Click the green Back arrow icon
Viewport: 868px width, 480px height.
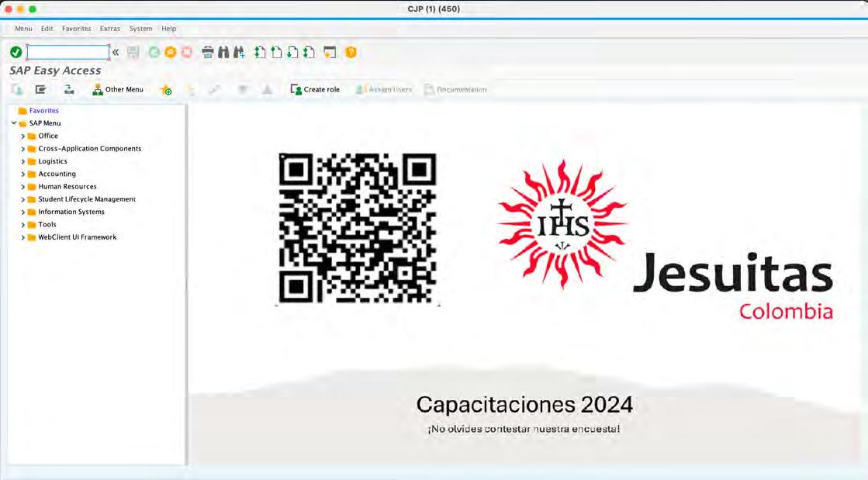click(154, 52)
